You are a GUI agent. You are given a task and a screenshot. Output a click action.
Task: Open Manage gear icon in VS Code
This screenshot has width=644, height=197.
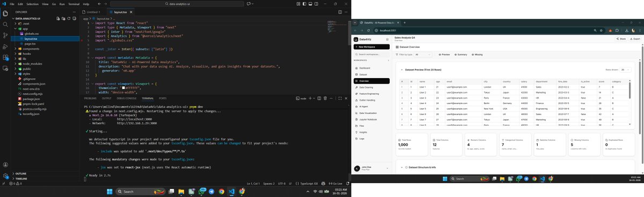pos(5,176)
